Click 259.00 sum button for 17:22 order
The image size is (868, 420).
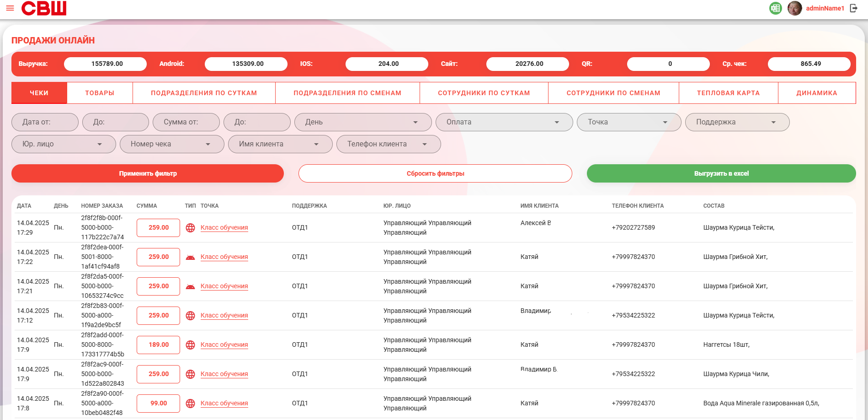click(x=158, y=257)
